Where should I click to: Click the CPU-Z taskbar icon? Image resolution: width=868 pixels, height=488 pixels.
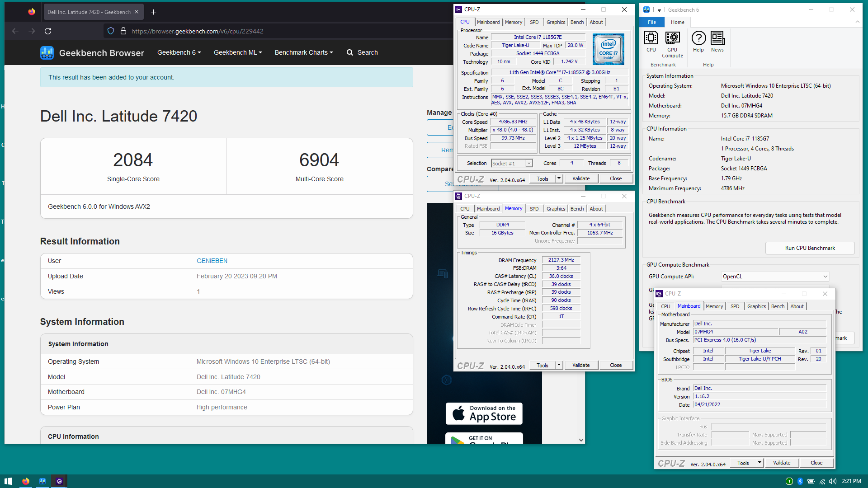pos(59,481)
